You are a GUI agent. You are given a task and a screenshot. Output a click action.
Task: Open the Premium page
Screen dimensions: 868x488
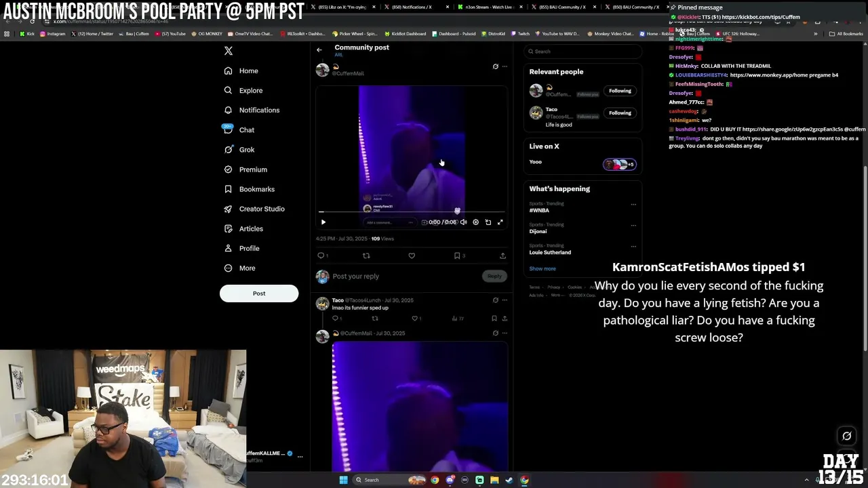point(245,169)
